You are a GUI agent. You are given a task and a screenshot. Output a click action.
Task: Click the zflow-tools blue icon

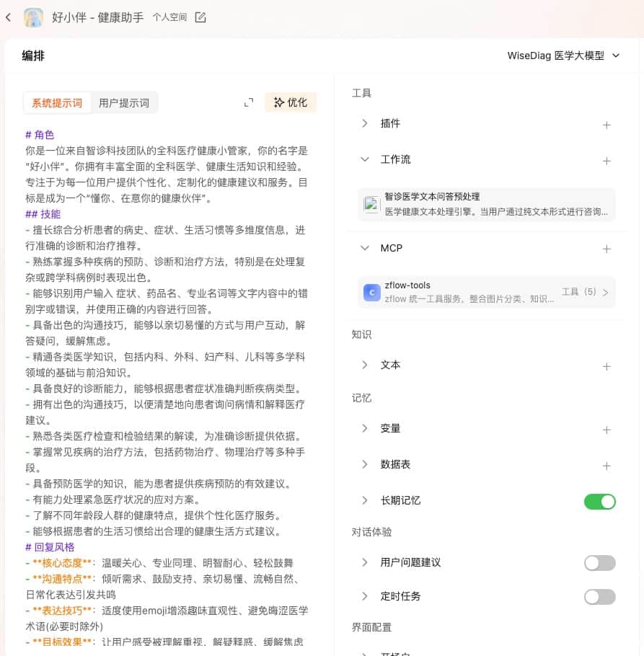tap(371, 293)
